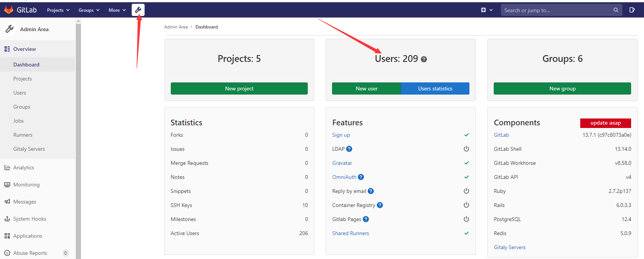Click the New project button

point(239,88)
